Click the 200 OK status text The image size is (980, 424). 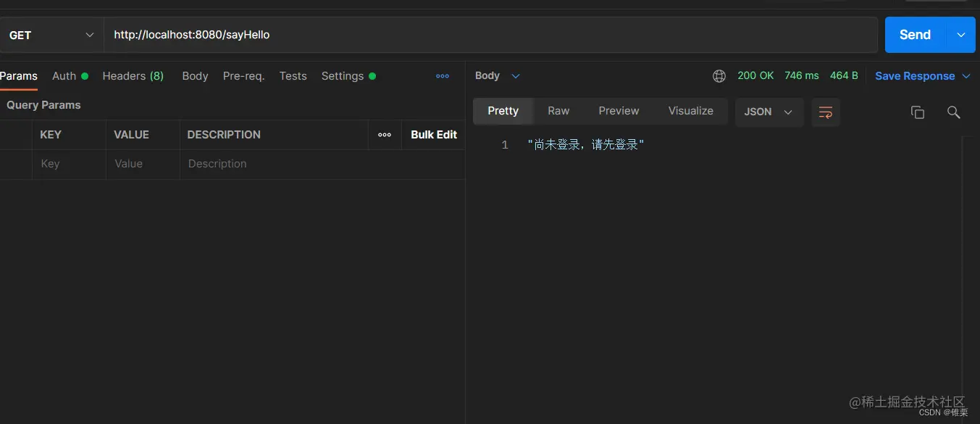point(755,75)
